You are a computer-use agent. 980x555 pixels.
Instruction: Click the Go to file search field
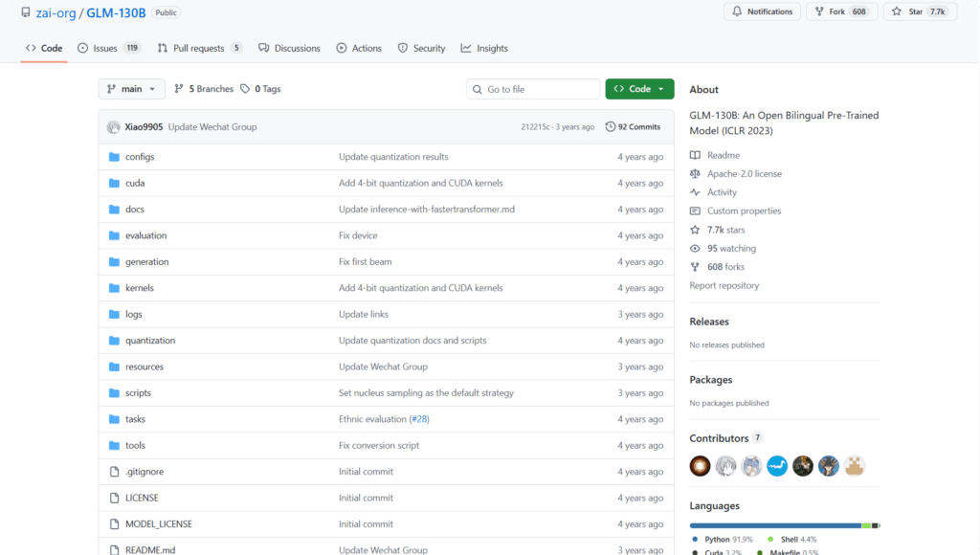tap(541, 89)
